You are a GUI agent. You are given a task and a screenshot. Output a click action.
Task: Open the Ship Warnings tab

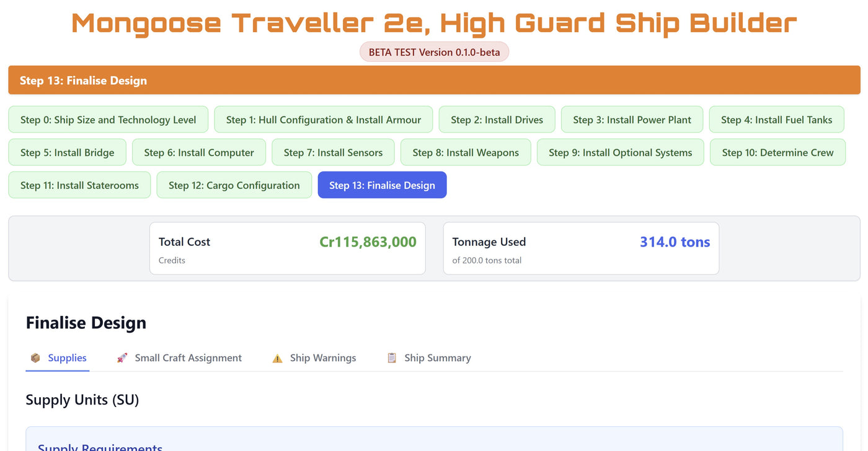click(x=322, y=358)
